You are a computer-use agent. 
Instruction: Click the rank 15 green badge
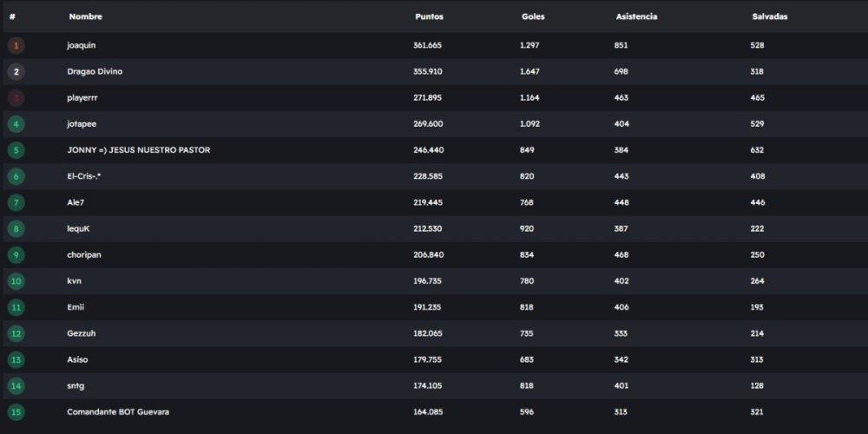tap(16, 411)
